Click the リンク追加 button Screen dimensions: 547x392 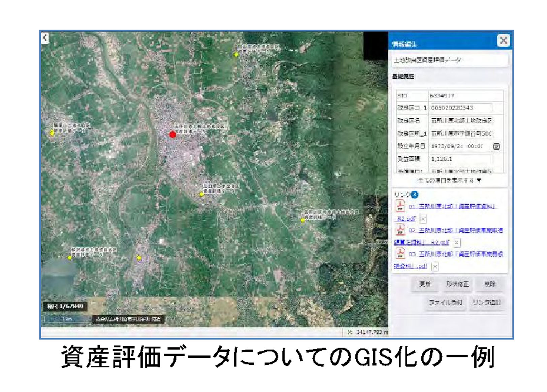486,302
